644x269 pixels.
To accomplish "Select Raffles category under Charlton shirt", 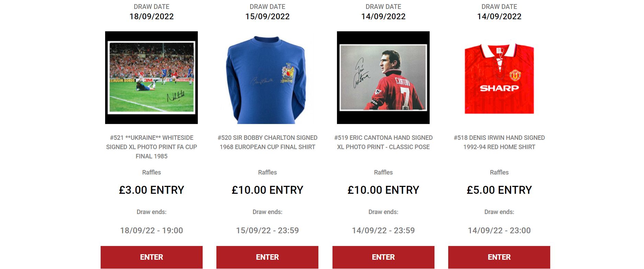I will [267, 172].
